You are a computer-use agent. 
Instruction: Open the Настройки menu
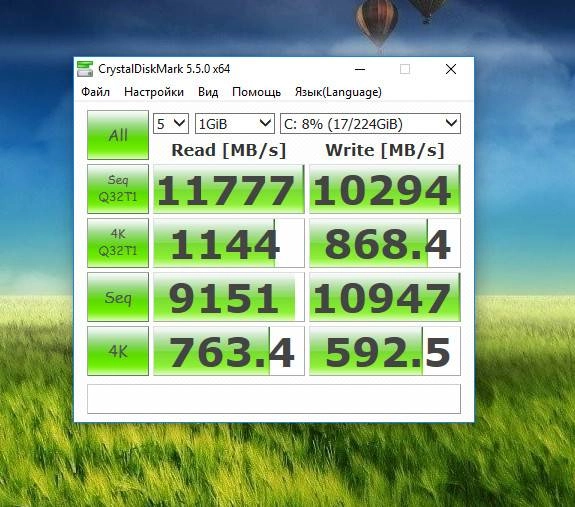pyautogui.click(x=154, y=92)
